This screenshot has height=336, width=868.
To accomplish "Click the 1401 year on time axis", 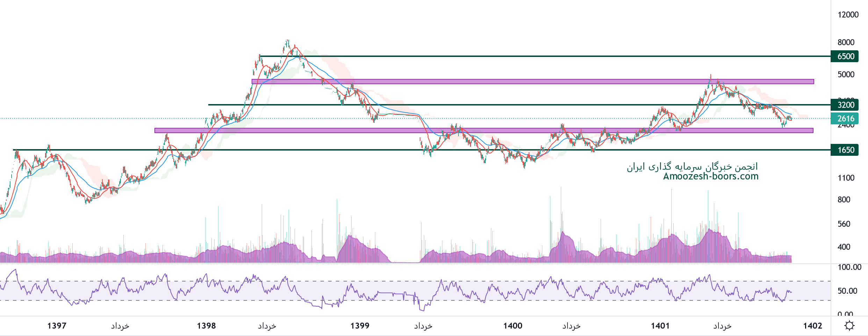I will tap(660, 326).
